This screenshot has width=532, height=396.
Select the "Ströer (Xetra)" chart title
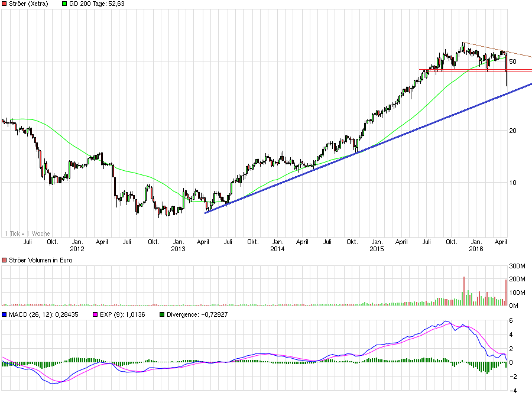pos(28,5)
